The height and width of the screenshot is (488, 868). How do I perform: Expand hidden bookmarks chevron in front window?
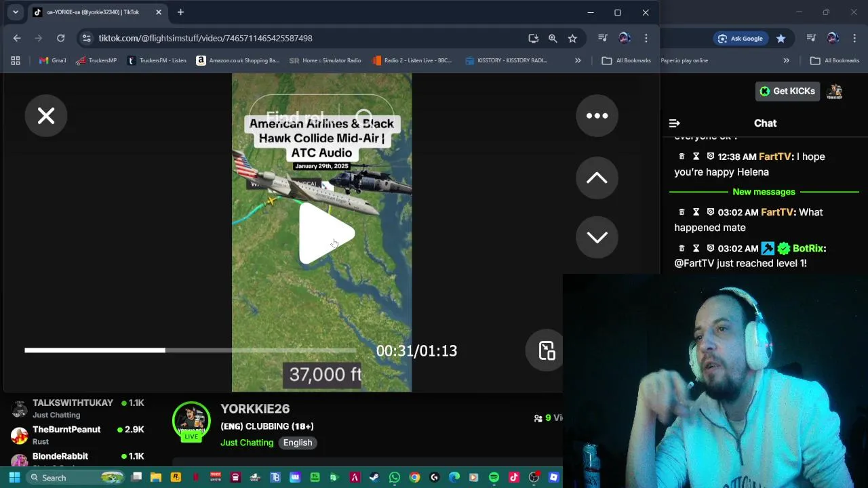pyautogui.click(x=578, y=60)
